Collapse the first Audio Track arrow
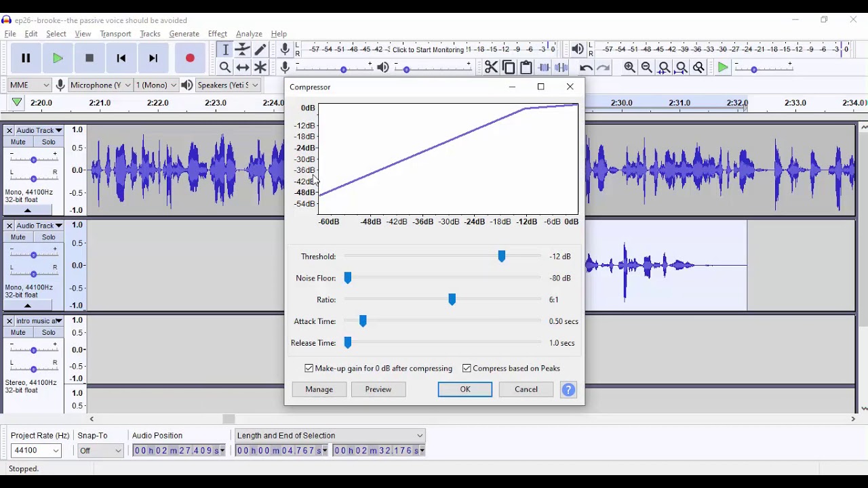868x488 pixels. [28, 211]
